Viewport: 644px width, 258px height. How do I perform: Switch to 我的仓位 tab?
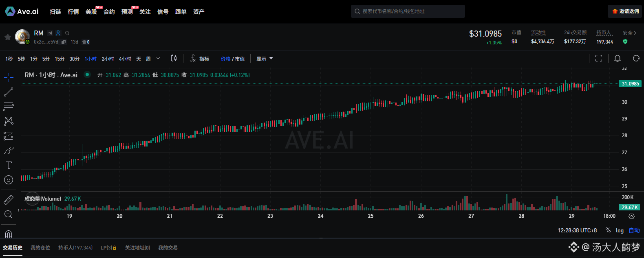pos(40,247)
